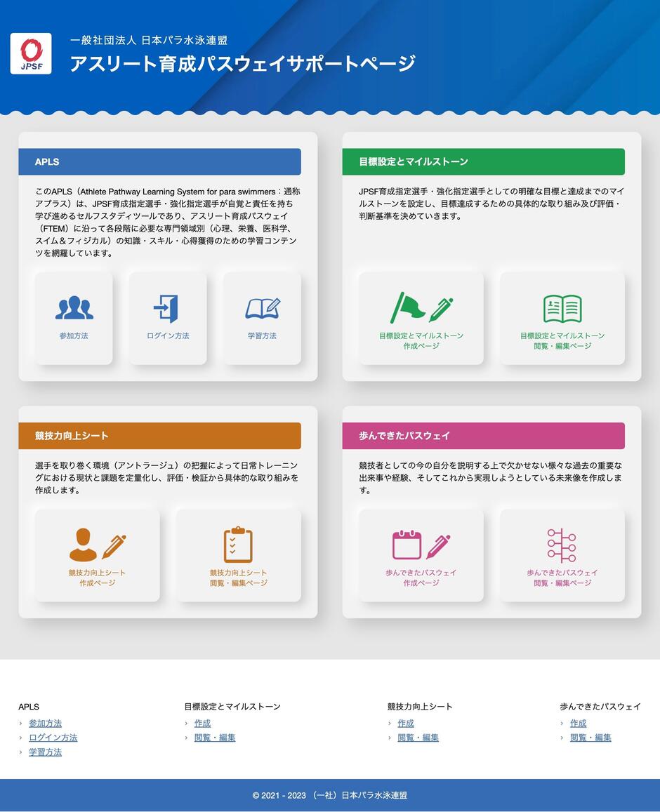Open 競技力向上シート 作成ページ card label
Screen dimensions: 660x812
click(97, 578)
